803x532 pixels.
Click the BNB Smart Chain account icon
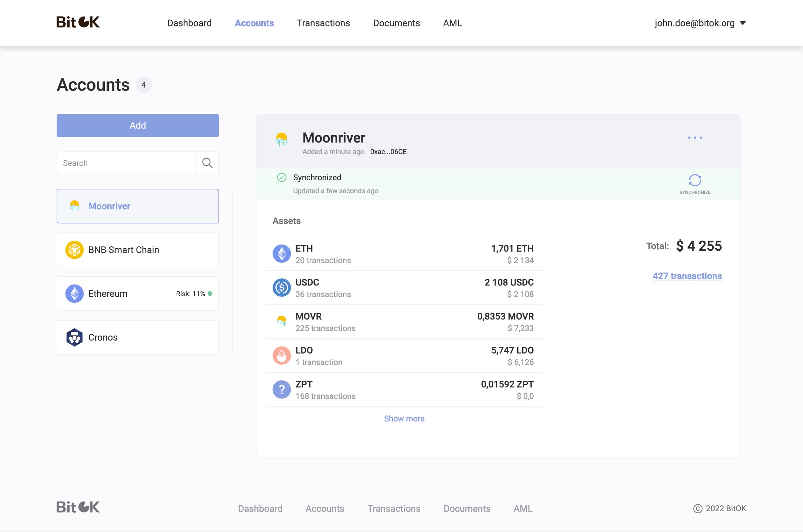pos(74,250)
